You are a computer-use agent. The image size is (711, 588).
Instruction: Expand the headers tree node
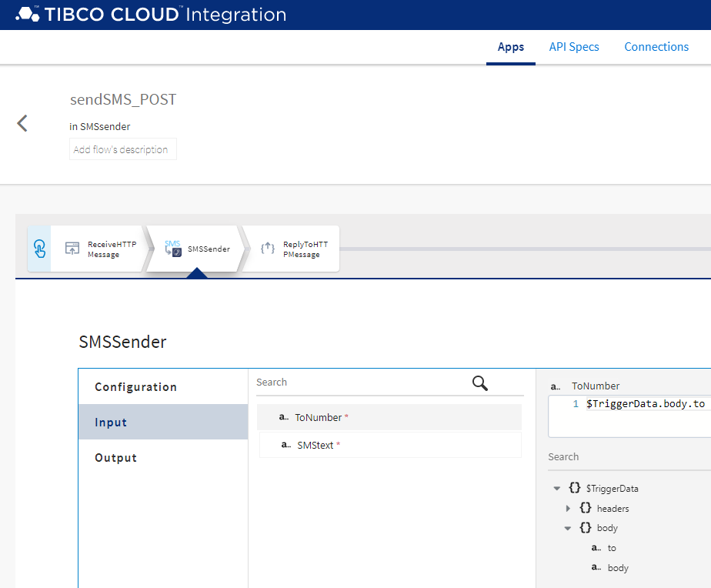point(568,509)
